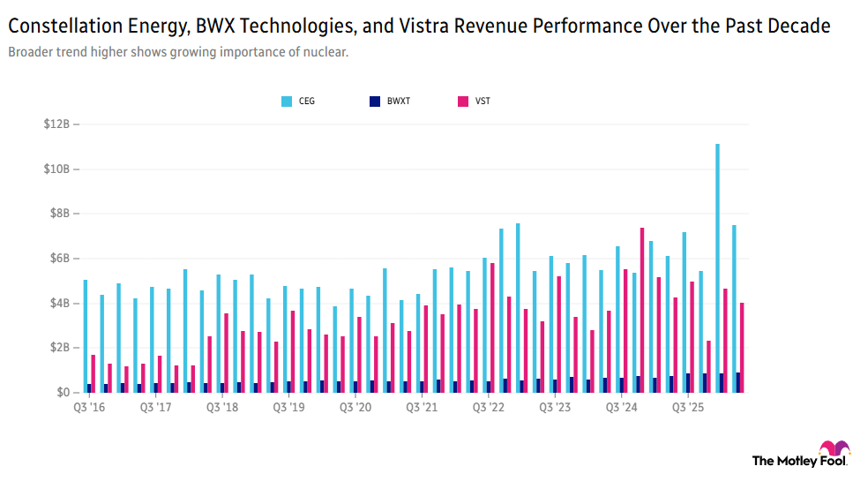Click the $6B y-axis label

(60, 258)
